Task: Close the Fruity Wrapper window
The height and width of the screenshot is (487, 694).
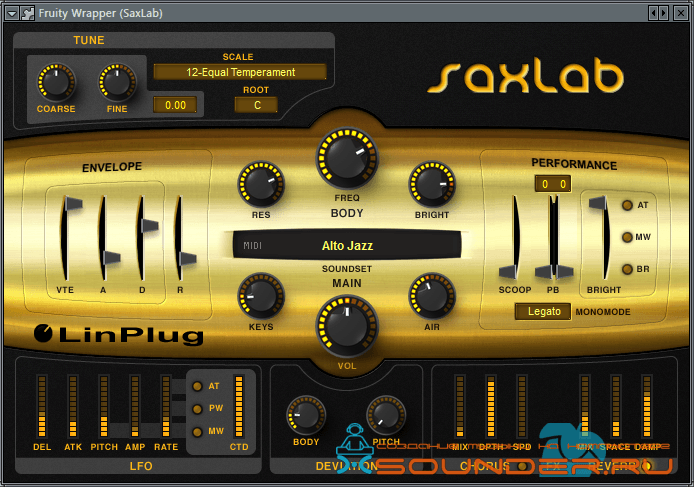Action: pos(680,13)
